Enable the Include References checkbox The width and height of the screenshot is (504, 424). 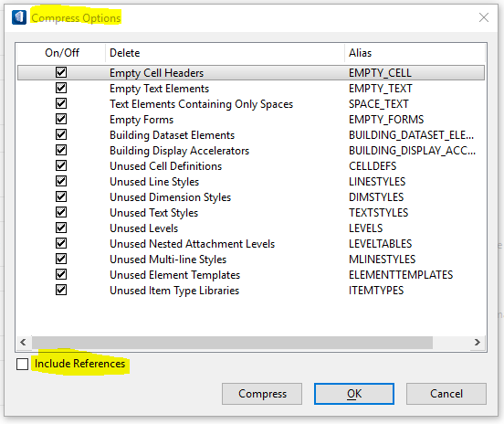click(22, 365)
